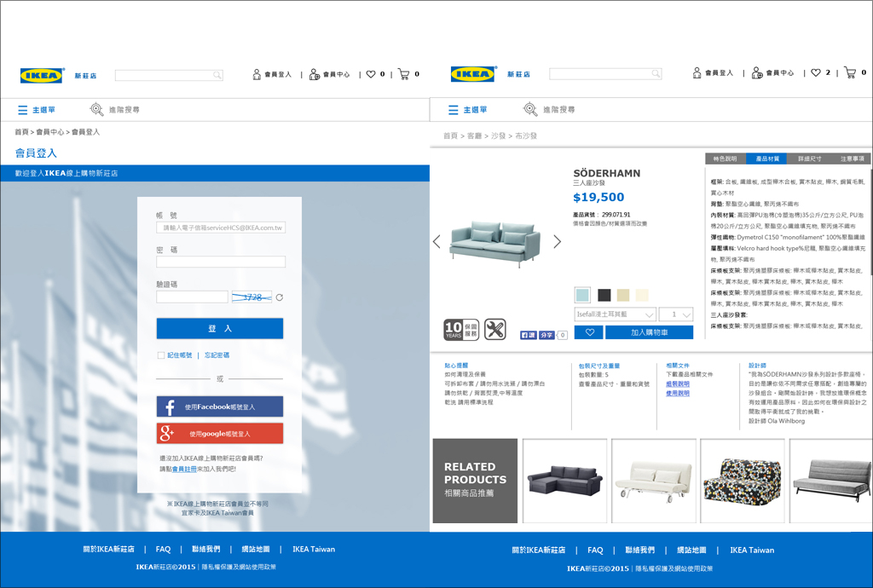873x588 pixels.
Task: Select cream white color swatch
Action: tap(642, 295)
